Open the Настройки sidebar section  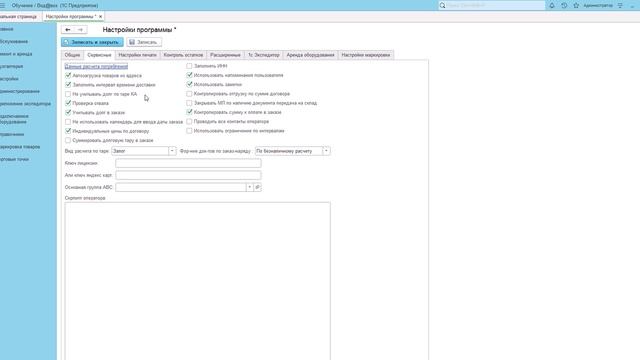click(x=9, y=79)
